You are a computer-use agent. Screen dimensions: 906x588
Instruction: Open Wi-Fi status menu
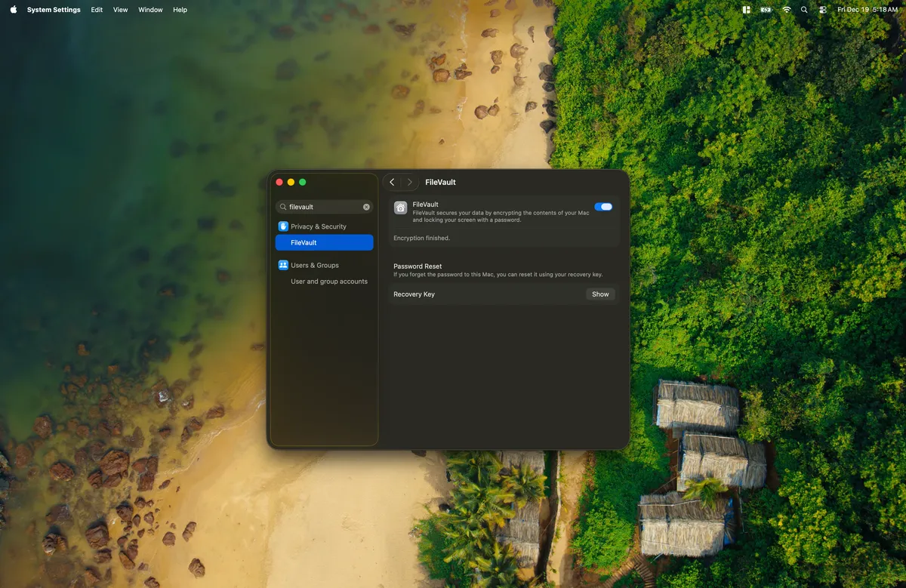point(786,10)
